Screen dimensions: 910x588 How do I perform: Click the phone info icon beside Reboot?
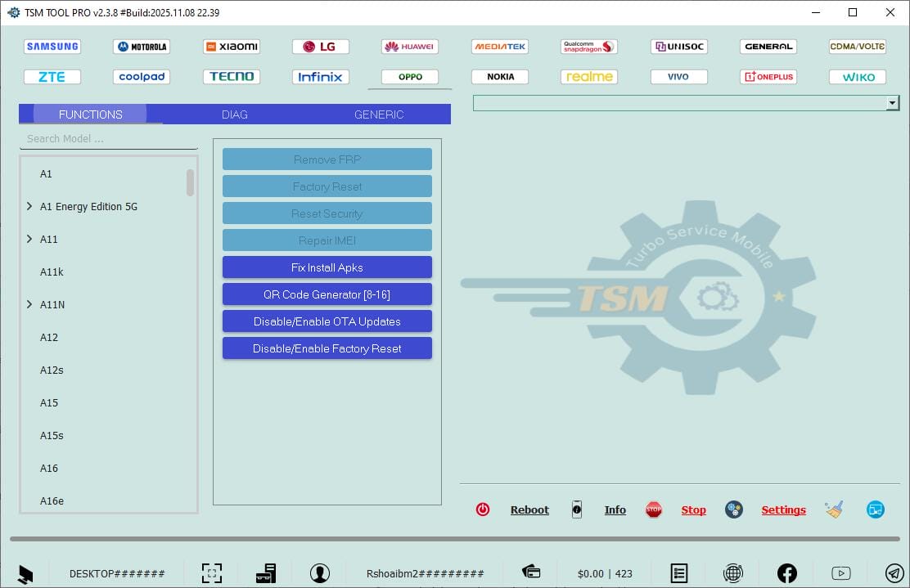(x=577, y=509)
